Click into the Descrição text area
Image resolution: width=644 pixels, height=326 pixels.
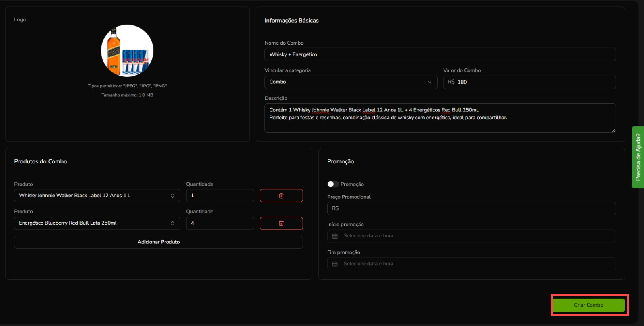pos(440,118)
